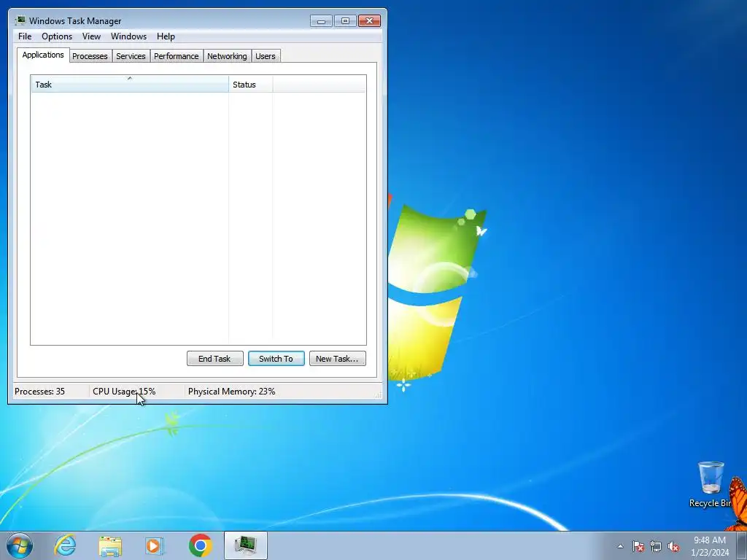
Task: Switch to the Services tab
Action: click(x=131, y=56)
